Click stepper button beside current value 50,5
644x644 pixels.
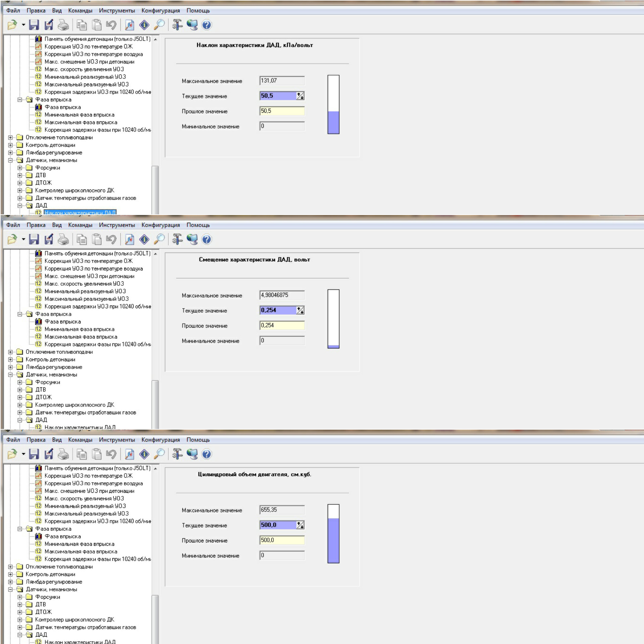point(300,96)
